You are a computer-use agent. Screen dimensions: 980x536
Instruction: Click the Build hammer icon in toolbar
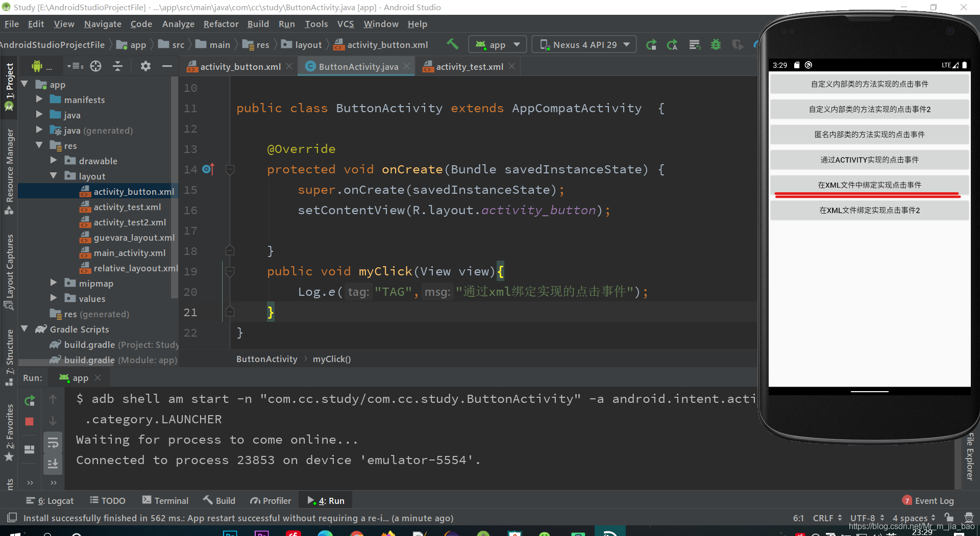[x=453, y=44]
